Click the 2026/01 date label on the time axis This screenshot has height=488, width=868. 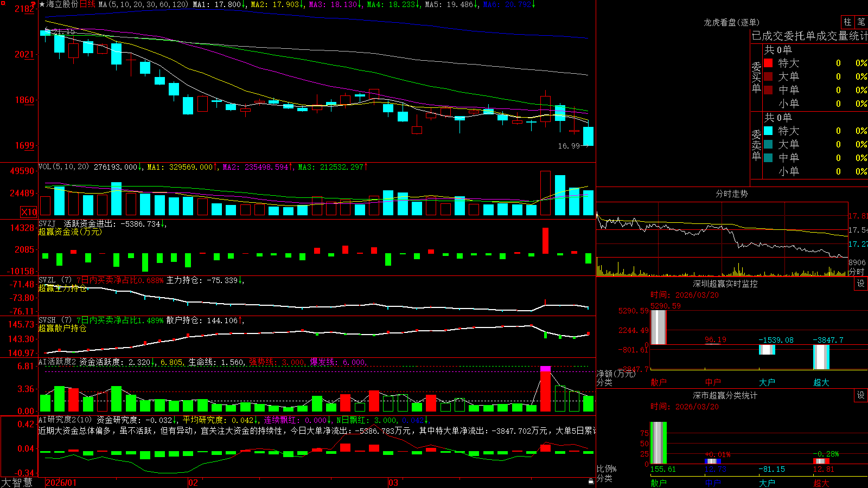61,483
